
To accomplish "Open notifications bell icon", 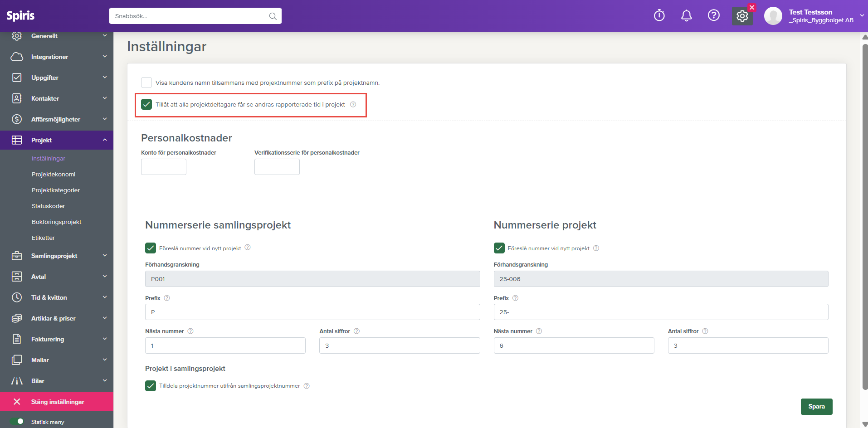I will 686,16.
